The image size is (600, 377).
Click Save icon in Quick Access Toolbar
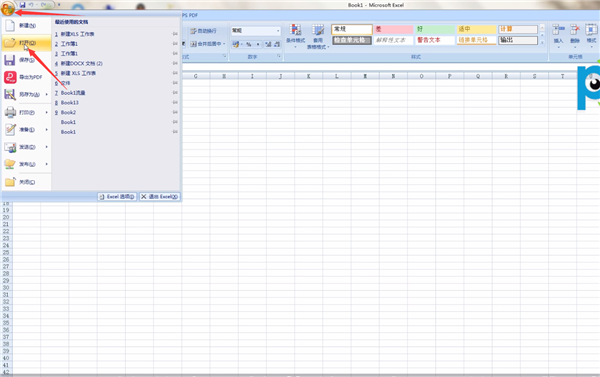(x=23, y=5)
